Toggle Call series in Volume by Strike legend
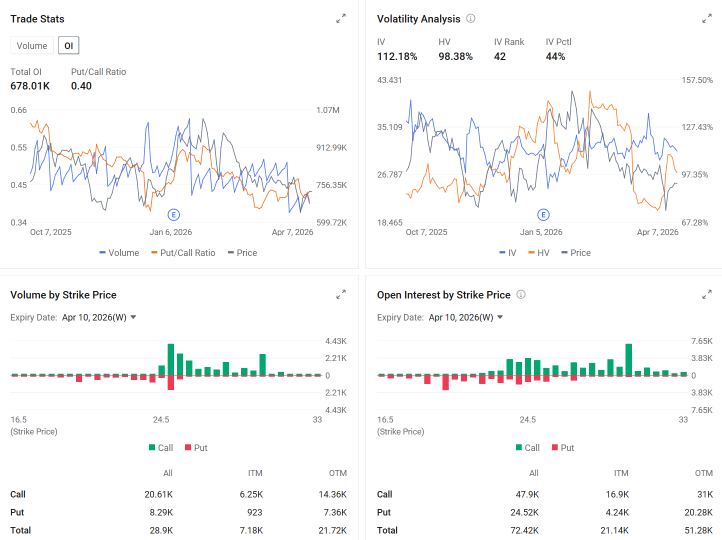The image size is (722, 540). pyautogui.click(x=161, y=447)
